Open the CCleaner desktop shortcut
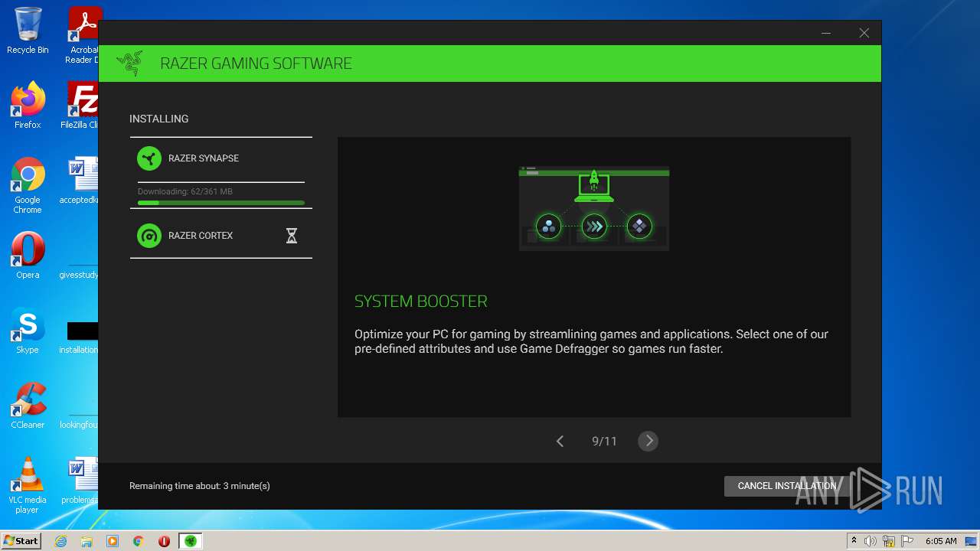 coord(28,406)
